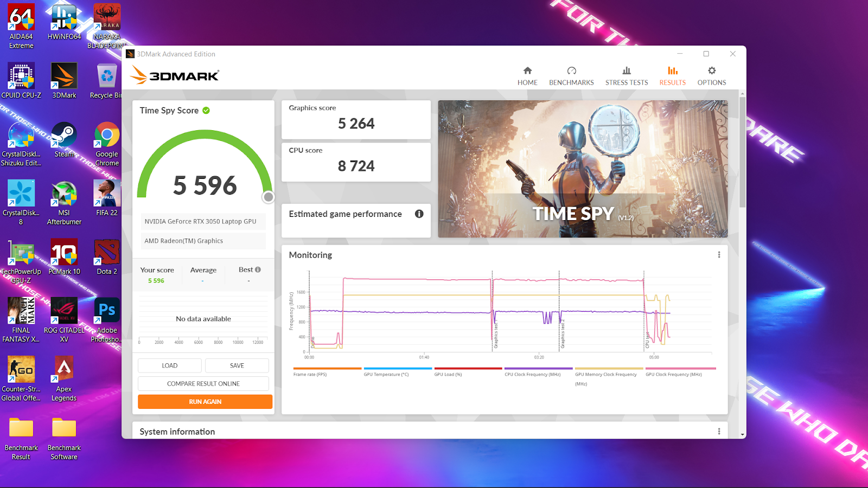Click the CPU test marker on chart
The width and height of the screenshot is (868, 488).
tap(647, 341)
